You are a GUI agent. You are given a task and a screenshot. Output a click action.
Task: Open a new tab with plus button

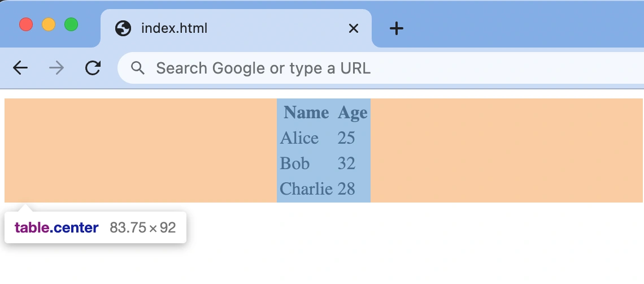tap(397, 28)
